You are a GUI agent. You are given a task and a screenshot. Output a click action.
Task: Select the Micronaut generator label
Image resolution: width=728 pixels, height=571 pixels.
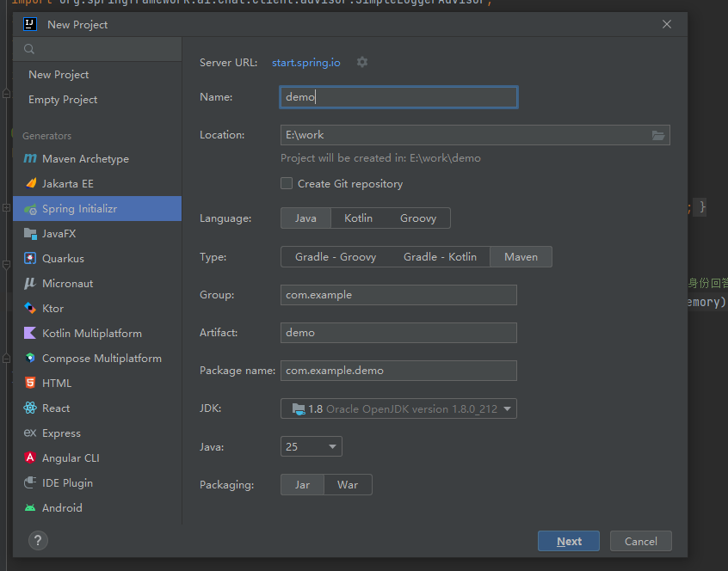tap(67, 284)
